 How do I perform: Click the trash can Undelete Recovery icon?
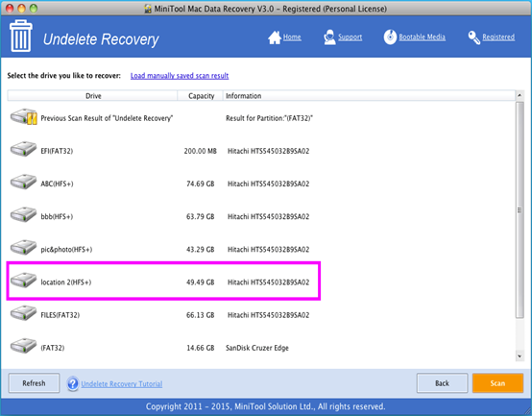(x=21, y=36)
